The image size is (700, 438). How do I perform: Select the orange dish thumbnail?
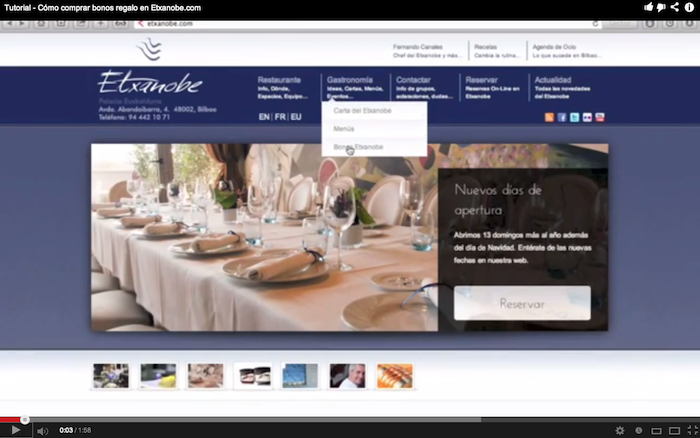coord(395,375)
